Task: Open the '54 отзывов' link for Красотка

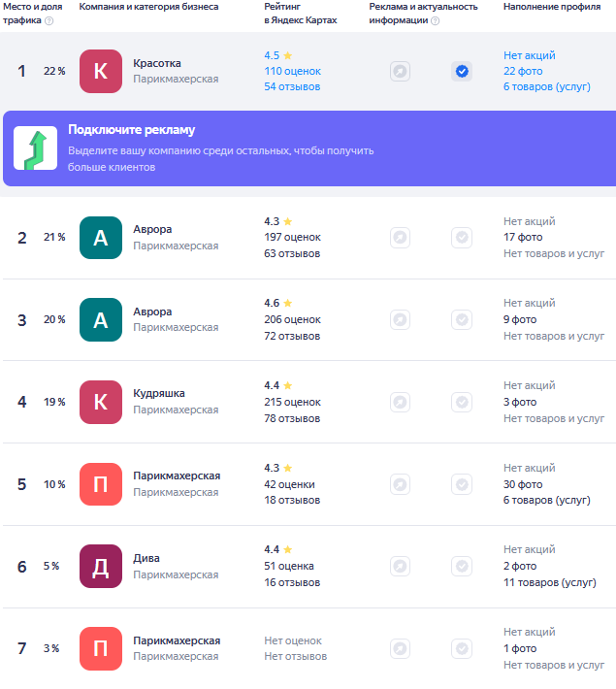Action: click(x=292, y=87)
